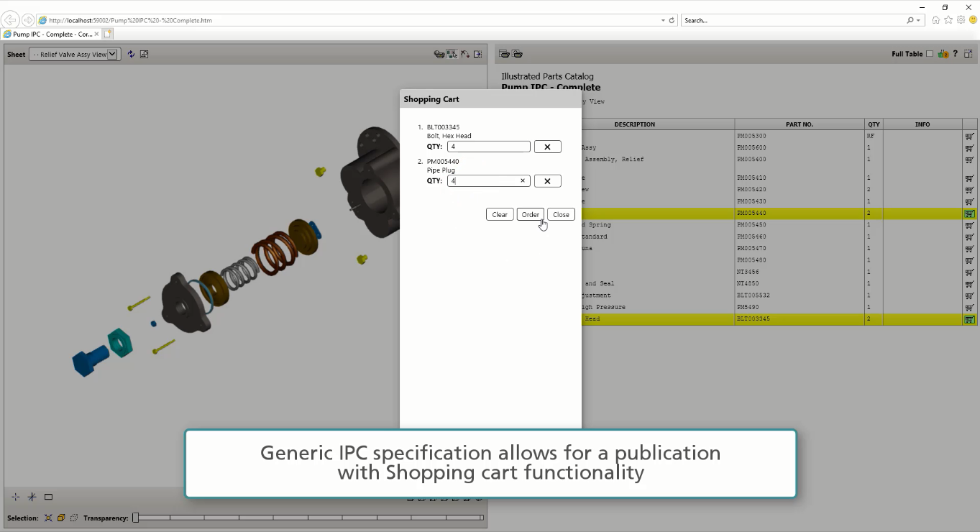
Task: Click the dashed cube Selection icon
Action: coord(73,518)
